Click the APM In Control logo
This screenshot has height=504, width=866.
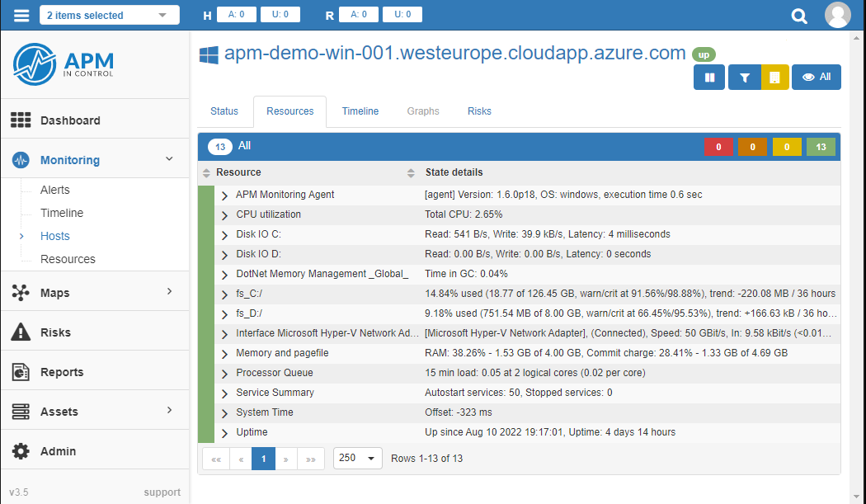click(64, 65)
